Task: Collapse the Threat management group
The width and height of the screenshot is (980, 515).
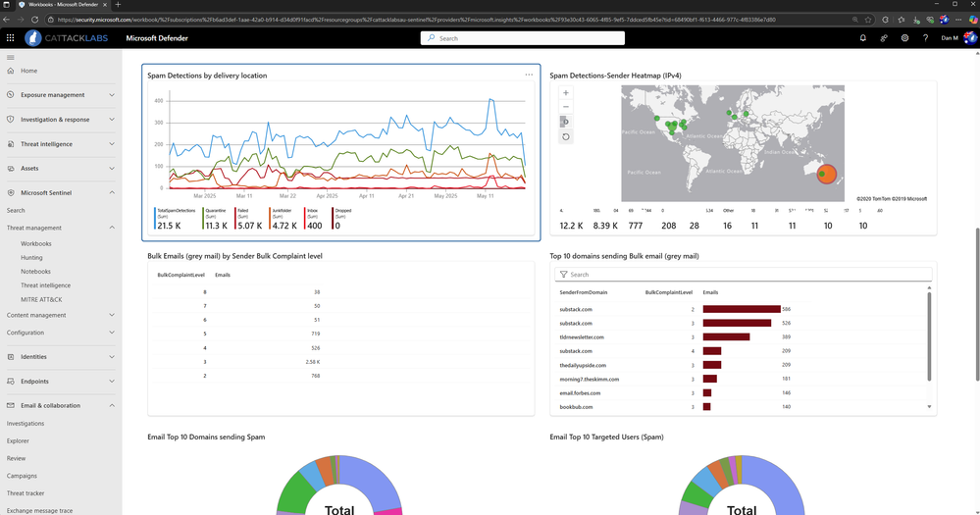Action: pyautogui.click(x=61, y=228)
